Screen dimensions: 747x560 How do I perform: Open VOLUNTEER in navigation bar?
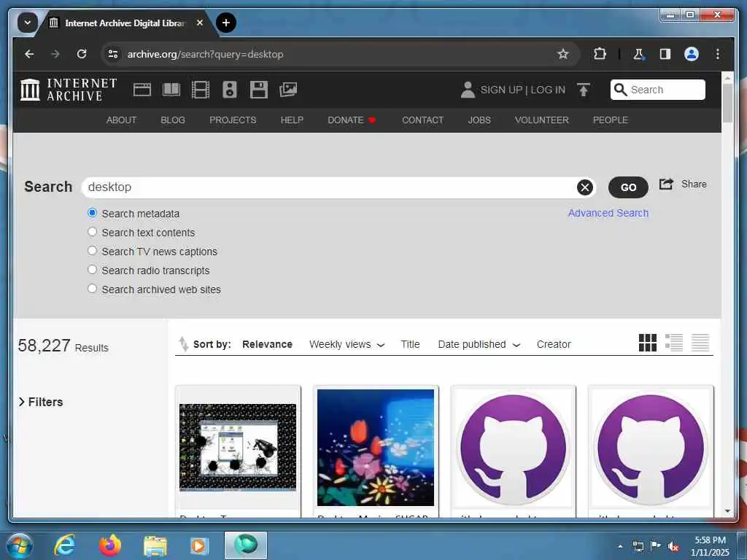coord(542,120)
